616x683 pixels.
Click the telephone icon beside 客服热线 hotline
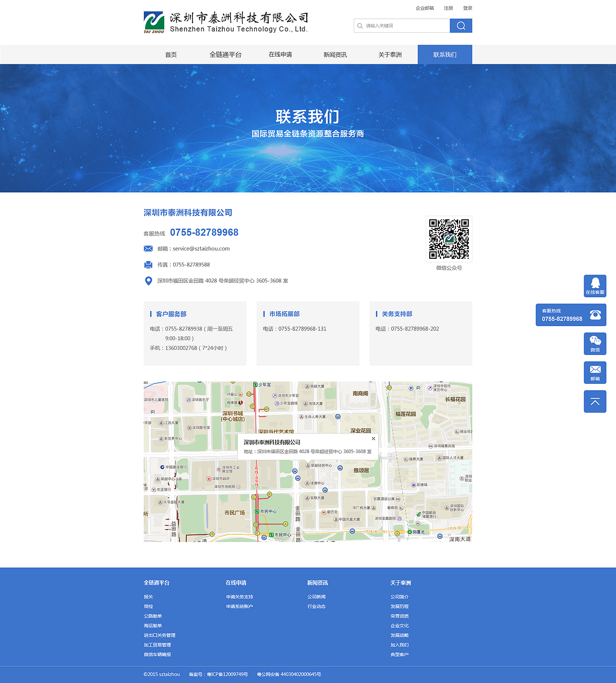[x=595, y=315]
